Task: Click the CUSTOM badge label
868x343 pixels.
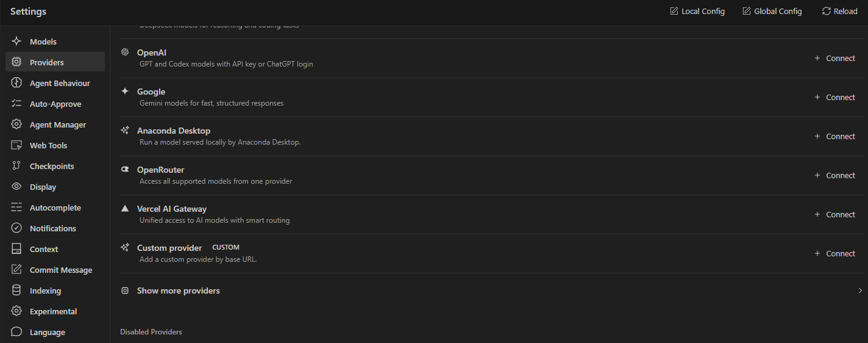Action: pos(226,248)
